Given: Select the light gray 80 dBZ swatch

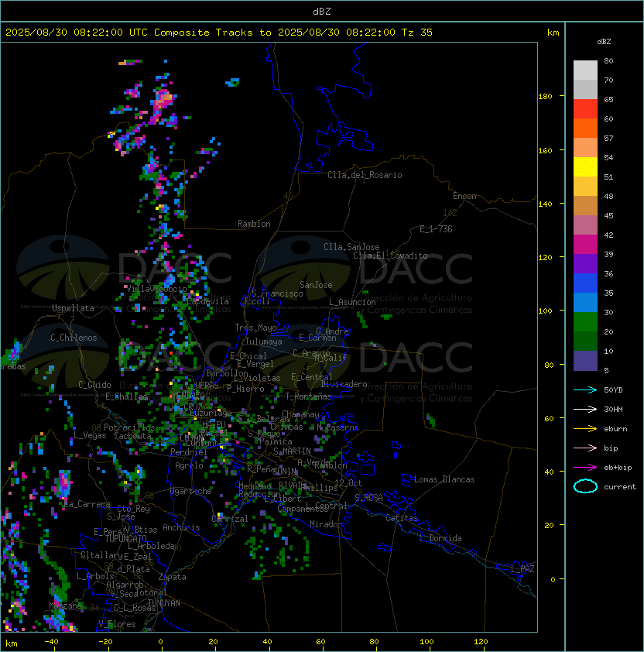Looking at the screenshot, I should point(585,70).
